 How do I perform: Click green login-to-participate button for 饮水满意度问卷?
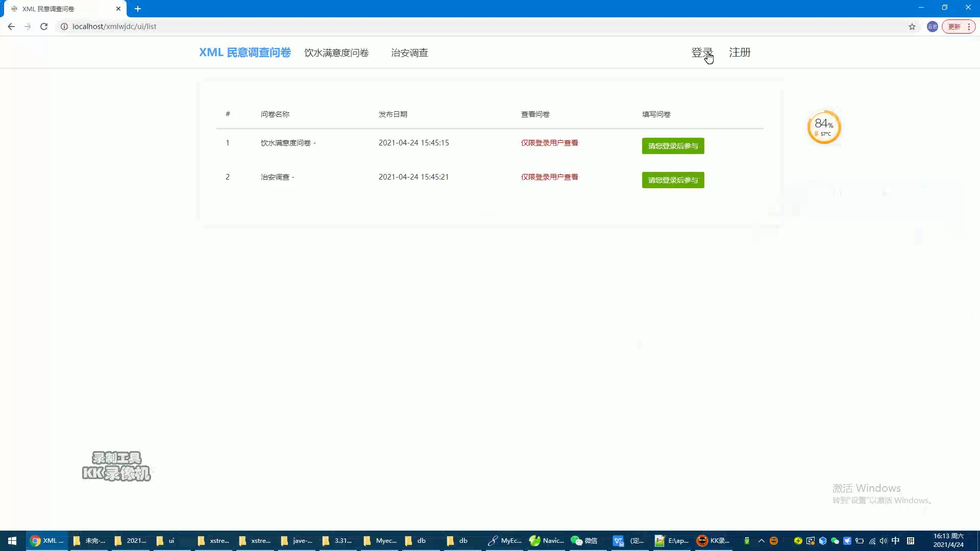(x=673, y=146)
